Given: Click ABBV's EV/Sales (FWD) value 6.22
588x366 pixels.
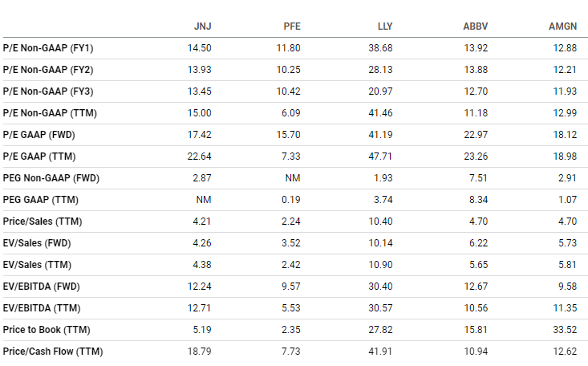Looking at the screenshot, I should [478, 243].
